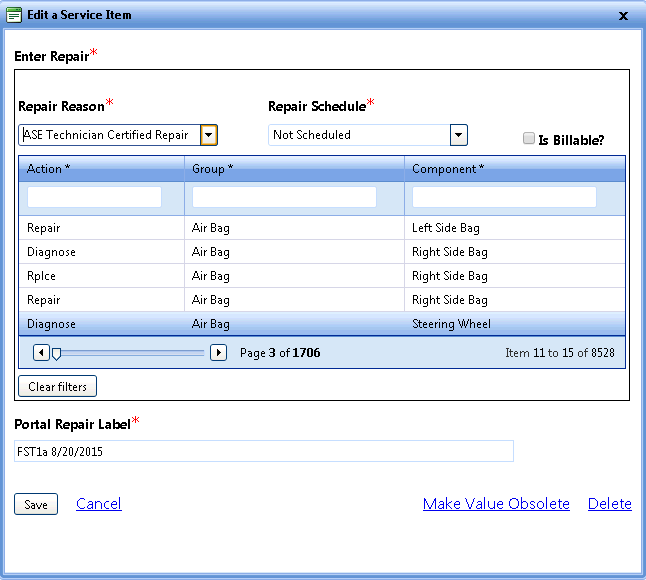Click the Make Value Obsolete link

496,504
